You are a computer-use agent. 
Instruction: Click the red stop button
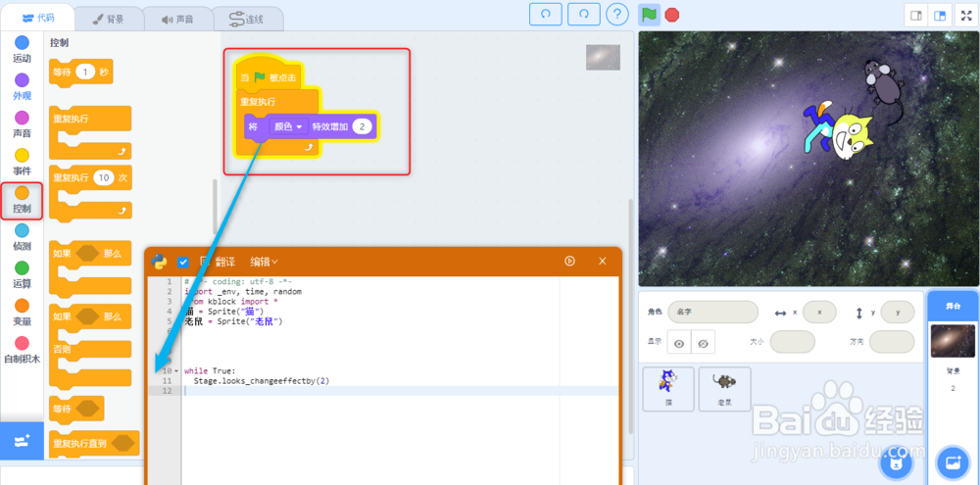tap(672, 15)
